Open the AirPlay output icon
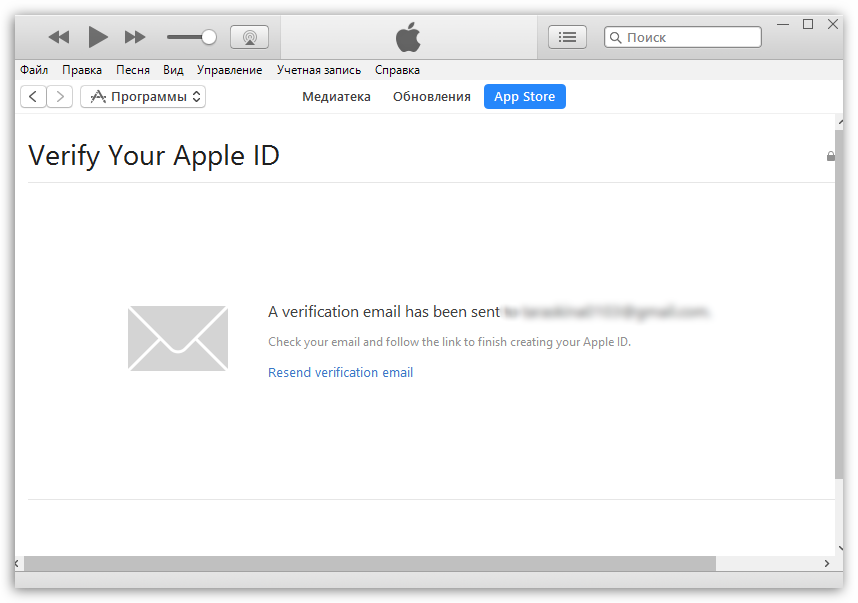The width and height of the screenshot is (858, 603). 249,37
